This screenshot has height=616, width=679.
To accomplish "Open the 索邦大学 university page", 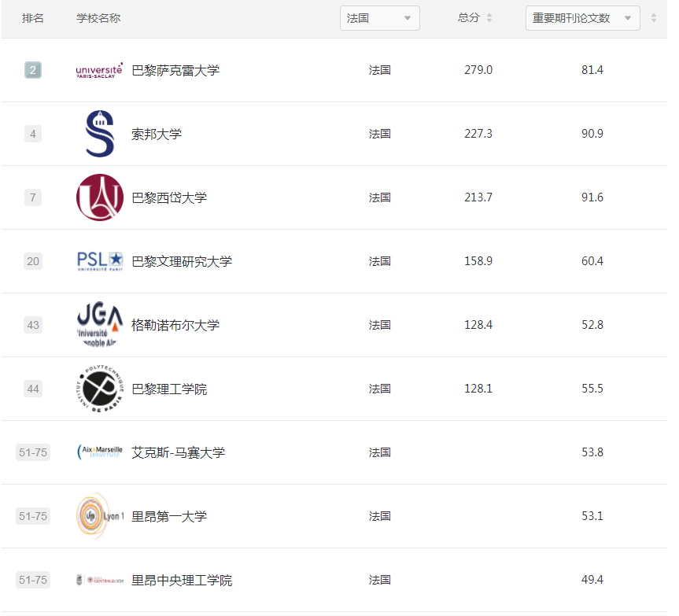I will tap(157, 134).
